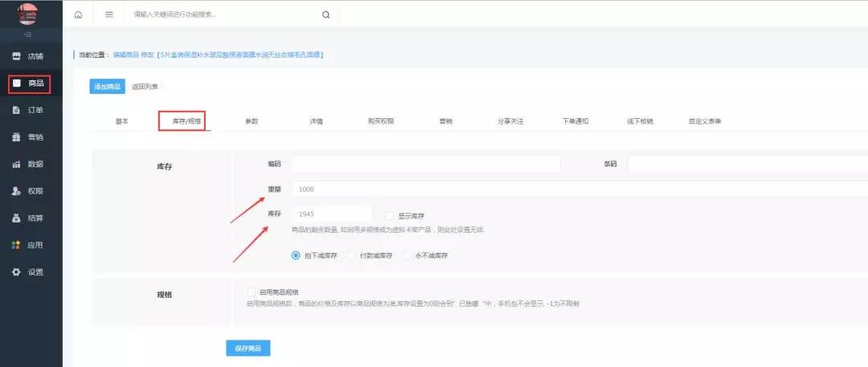
Task: Click the 返回列表 link
Action: coord(145,87)
